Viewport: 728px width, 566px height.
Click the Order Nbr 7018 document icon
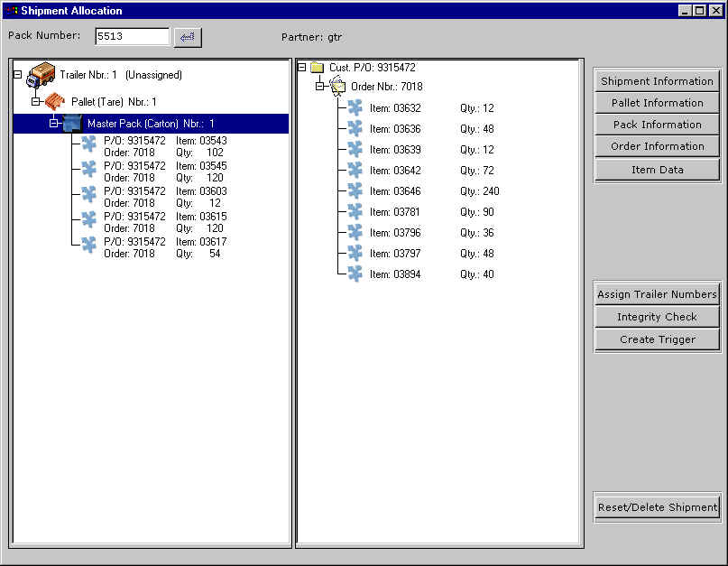click(337, 87)
